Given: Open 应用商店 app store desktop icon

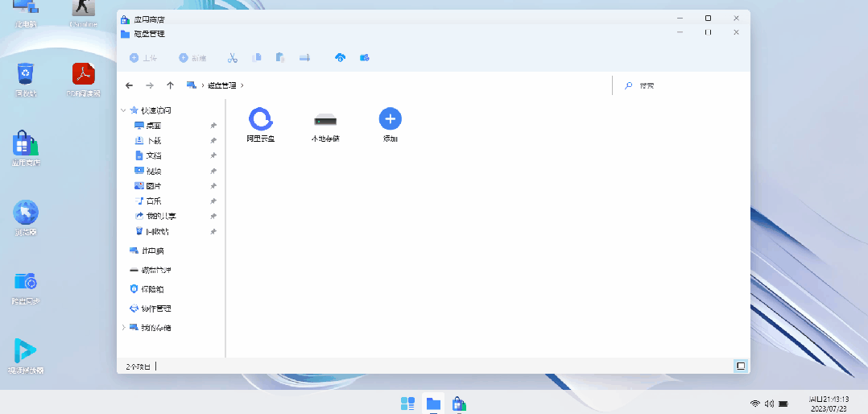Looking at the screenshot, I should [26, 148].
